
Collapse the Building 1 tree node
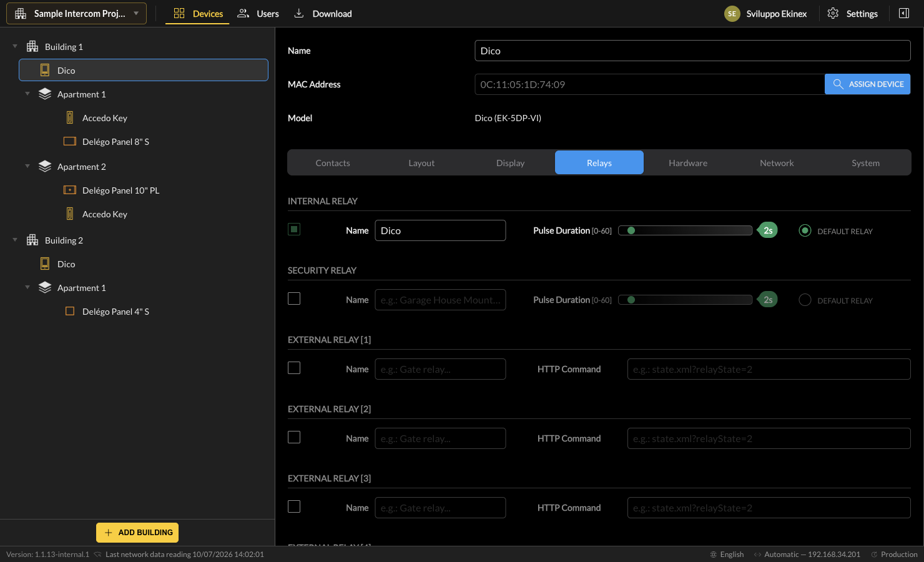click(15, 47)
